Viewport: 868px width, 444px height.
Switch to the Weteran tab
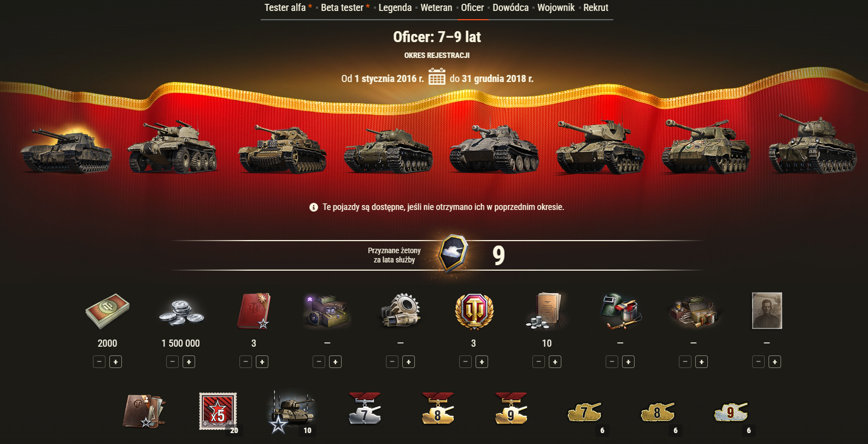click(x=436, y=8)
